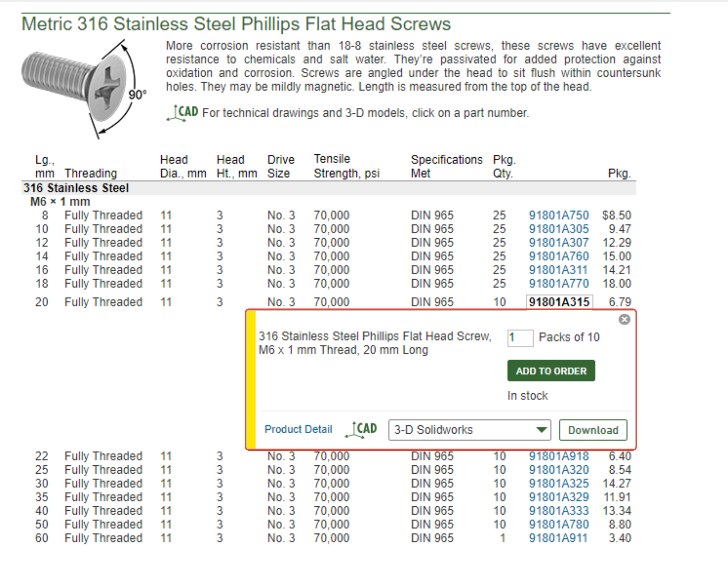
Task: Open part number 91801A760
Action: pos(558,256)
